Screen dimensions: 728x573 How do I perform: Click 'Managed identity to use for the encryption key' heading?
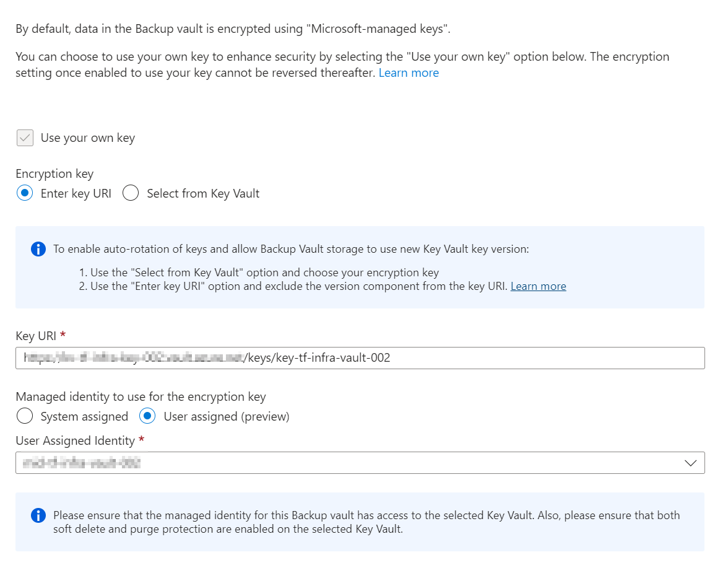pyautogui.click(x=141, y=396)
